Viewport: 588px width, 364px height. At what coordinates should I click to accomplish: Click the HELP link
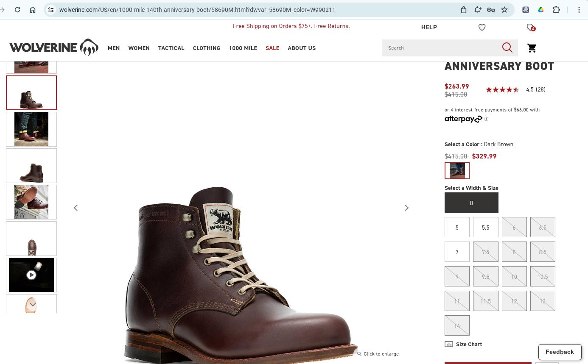[x=429, y=27]
